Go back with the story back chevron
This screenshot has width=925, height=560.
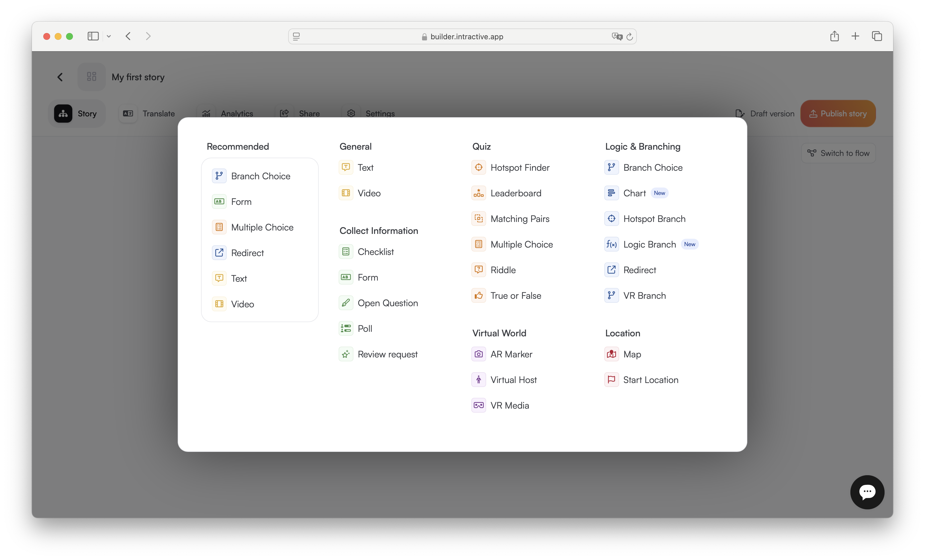tap(60, 77)
